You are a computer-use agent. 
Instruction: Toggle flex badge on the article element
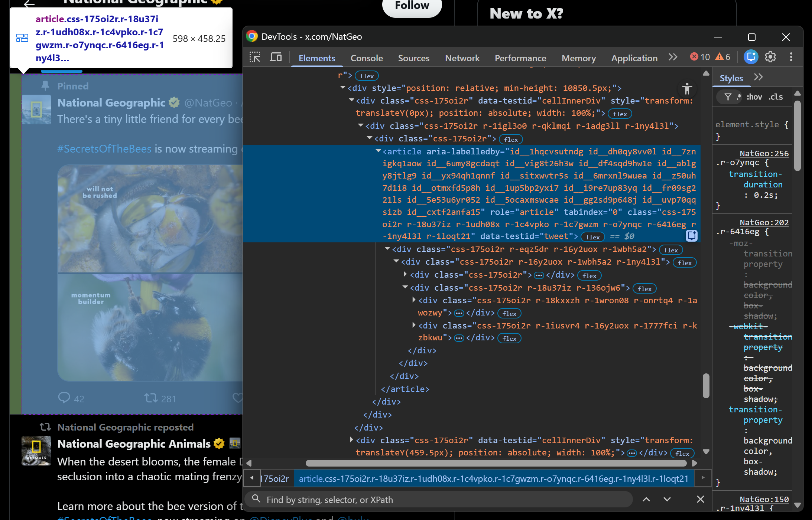click(593, 237)
